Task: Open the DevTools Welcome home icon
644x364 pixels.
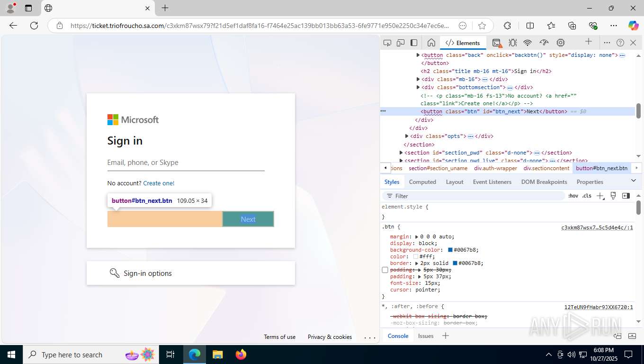Action: click(x=431, y=43)
